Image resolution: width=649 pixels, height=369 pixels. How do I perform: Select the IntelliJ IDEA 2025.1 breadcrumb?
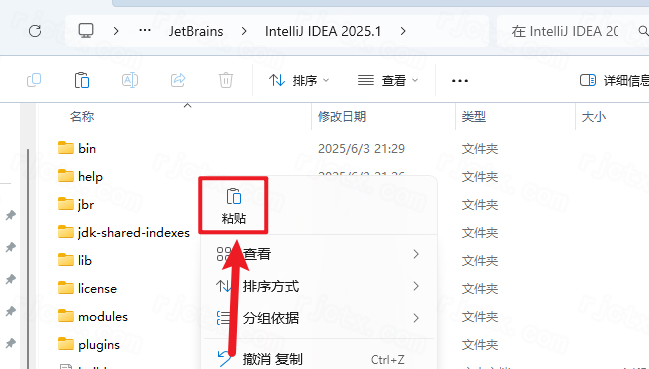coord(323,31)
